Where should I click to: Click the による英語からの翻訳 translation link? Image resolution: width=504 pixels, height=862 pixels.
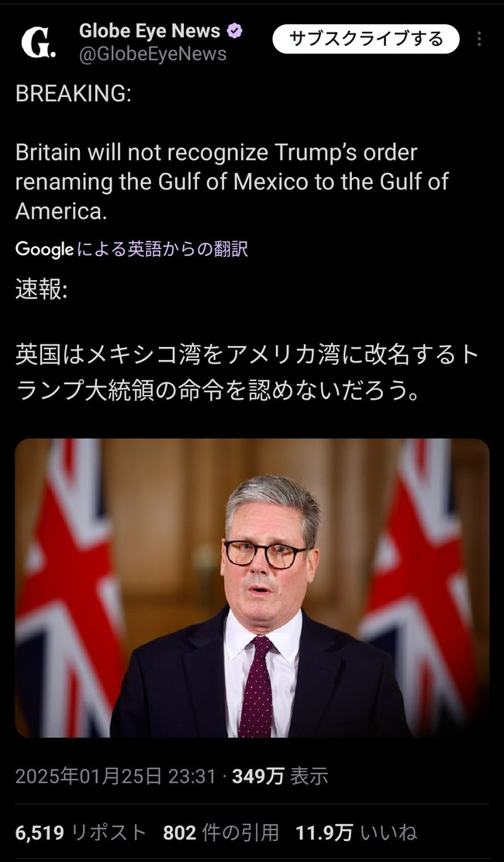coord(163,249)
